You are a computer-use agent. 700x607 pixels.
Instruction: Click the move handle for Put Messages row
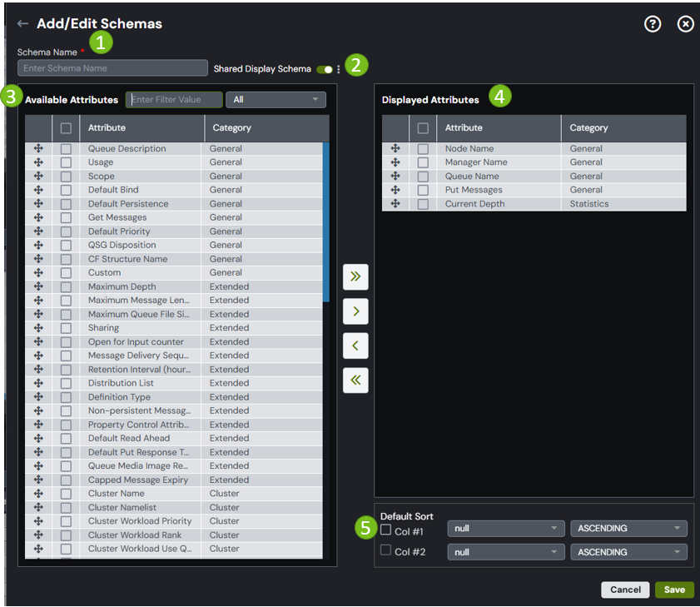click(x=395, y=190)
